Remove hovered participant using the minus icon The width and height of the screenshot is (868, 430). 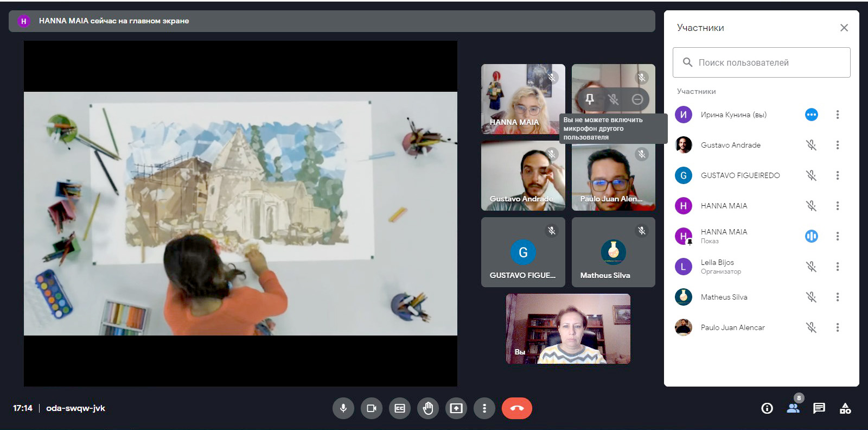pyautogui.click(x=637, y=99)
